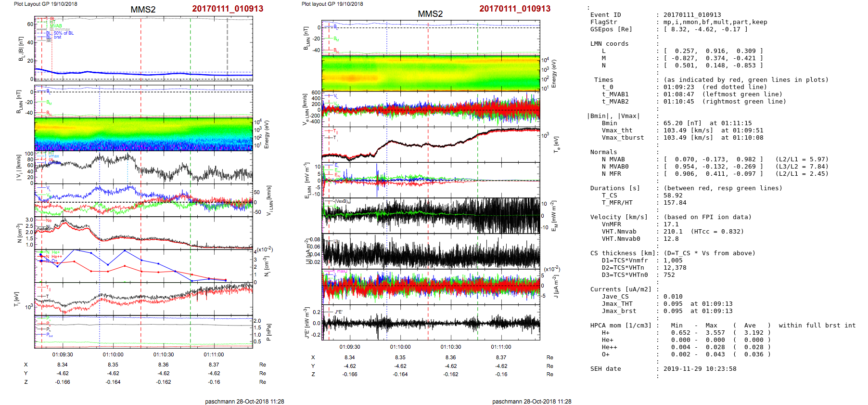
Task: Click the 'N [cm-3]' axis label in left plot
Action: 19,233
